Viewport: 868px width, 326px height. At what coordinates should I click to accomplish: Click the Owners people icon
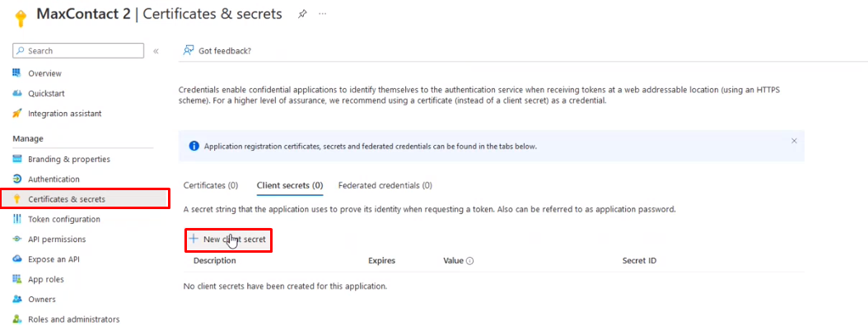click(x=16, y=300)
